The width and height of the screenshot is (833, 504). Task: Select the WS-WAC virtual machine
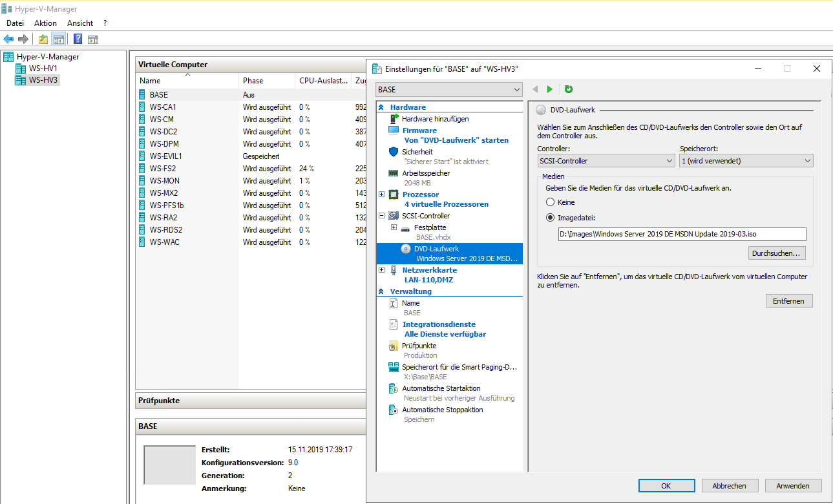click(251, 242)
